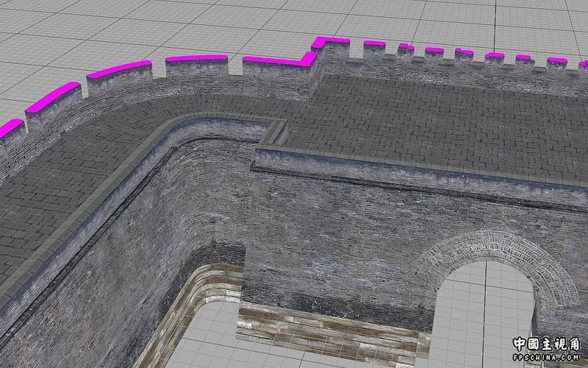
Task: Select the flat gate wall face left of the arch
Action: tap(331, 236)
